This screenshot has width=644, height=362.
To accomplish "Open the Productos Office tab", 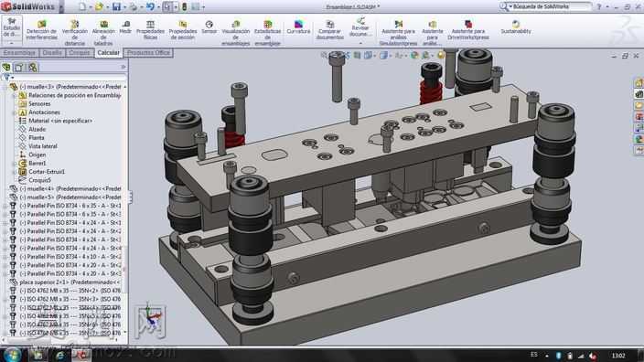I will tap(148, 52).
